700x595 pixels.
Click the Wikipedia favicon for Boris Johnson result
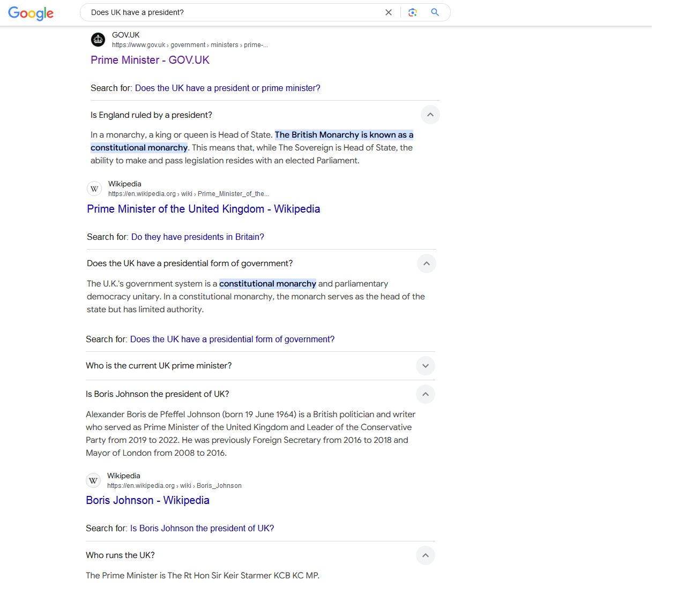click(x=93, y=480)
